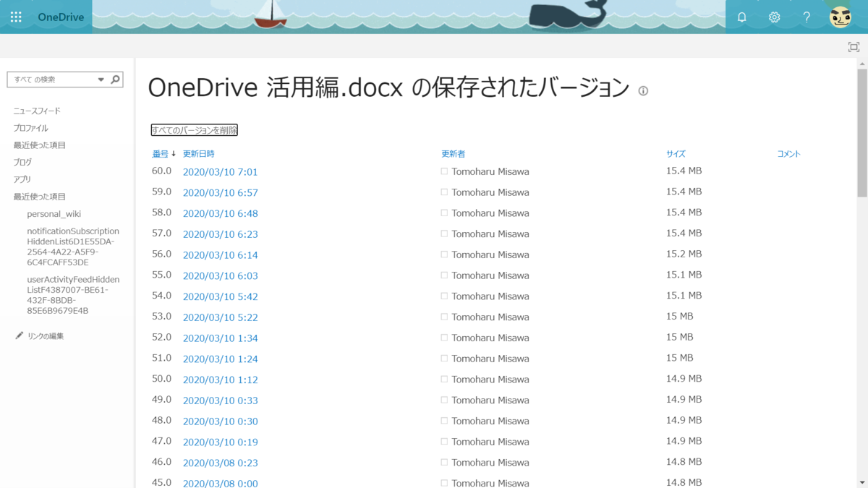Open version 2020/03/10 6:14
This screenshot has height=488, width=868.
pyautogui.click(x=220, y=255)
